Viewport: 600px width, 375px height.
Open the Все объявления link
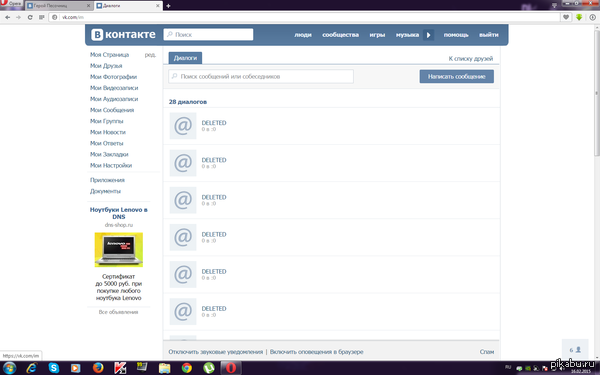tap(118, 312)
